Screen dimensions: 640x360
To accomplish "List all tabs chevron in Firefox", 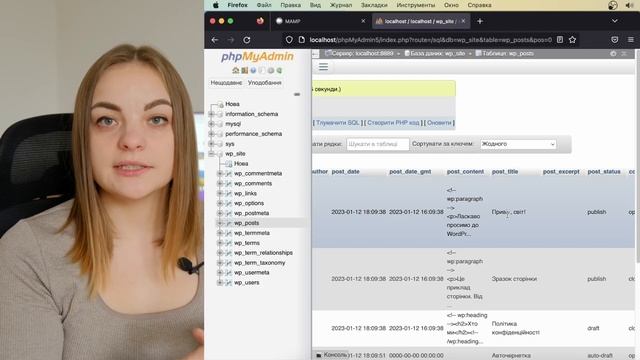I will click(615, 21).
